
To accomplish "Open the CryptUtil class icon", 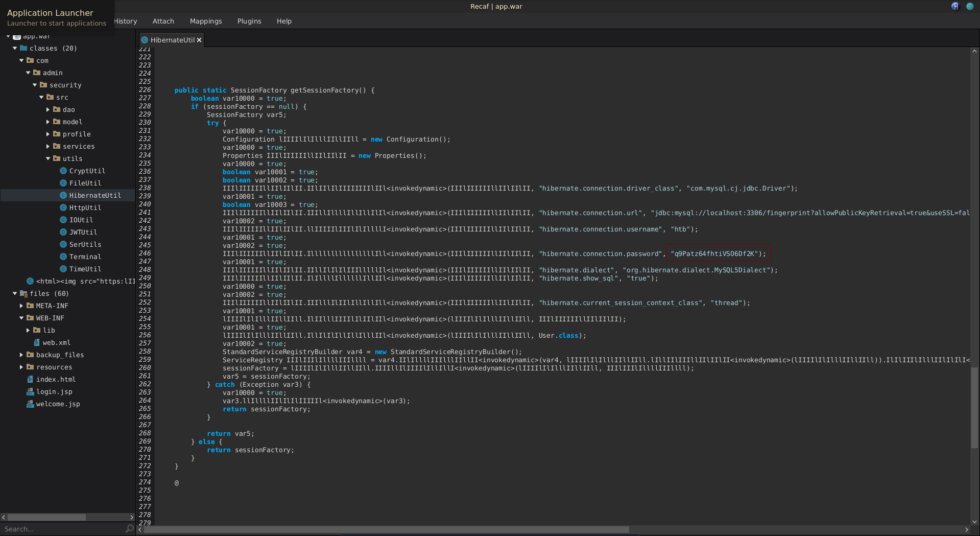I will 63,171.
